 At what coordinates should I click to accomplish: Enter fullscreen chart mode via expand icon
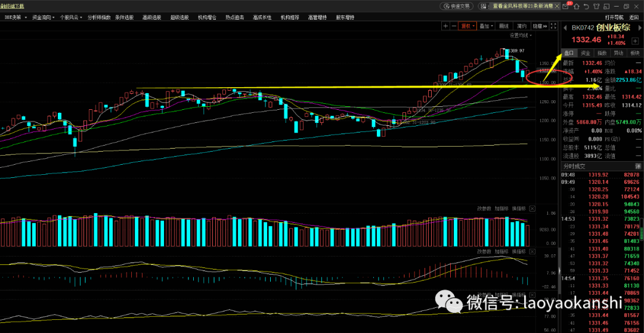553,26
